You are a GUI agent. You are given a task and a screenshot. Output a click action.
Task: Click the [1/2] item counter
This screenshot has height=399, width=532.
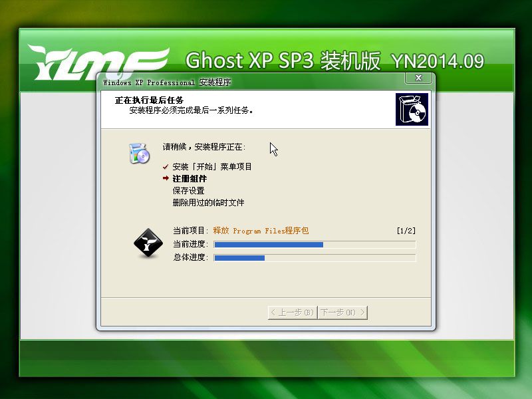point(406,231)
